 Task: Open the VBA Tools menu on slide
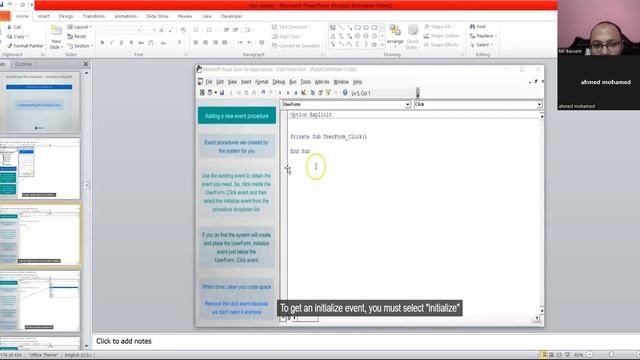point(305,82)
